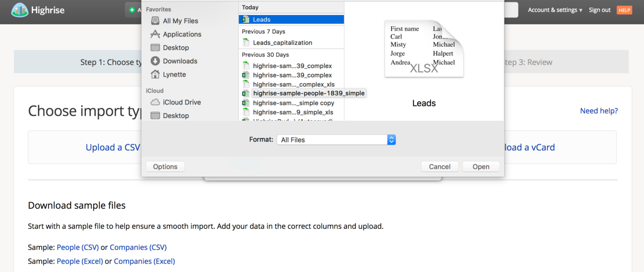Click the Sign out link
The height and width of the screenshot is (272, 644).
600,10
